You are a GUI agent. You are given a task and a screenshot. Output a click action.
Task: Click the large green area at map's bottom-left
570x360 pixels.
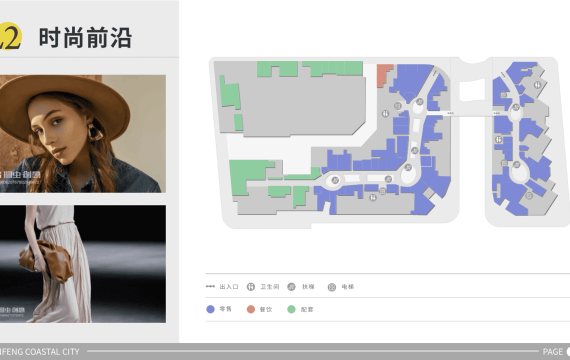coord(247,176)
